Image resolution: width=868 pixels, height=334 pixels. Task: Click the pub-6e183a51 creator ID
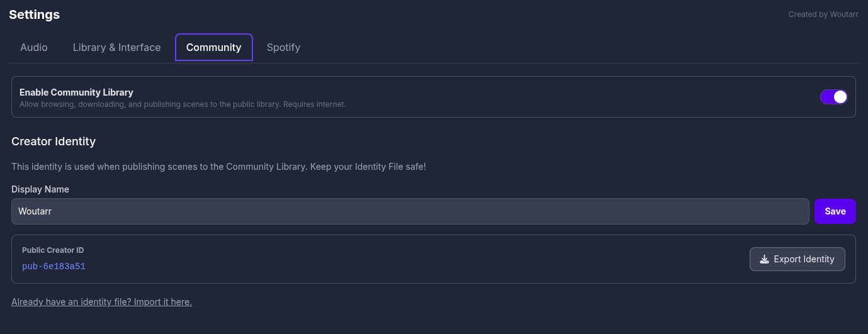click(54, 266)
